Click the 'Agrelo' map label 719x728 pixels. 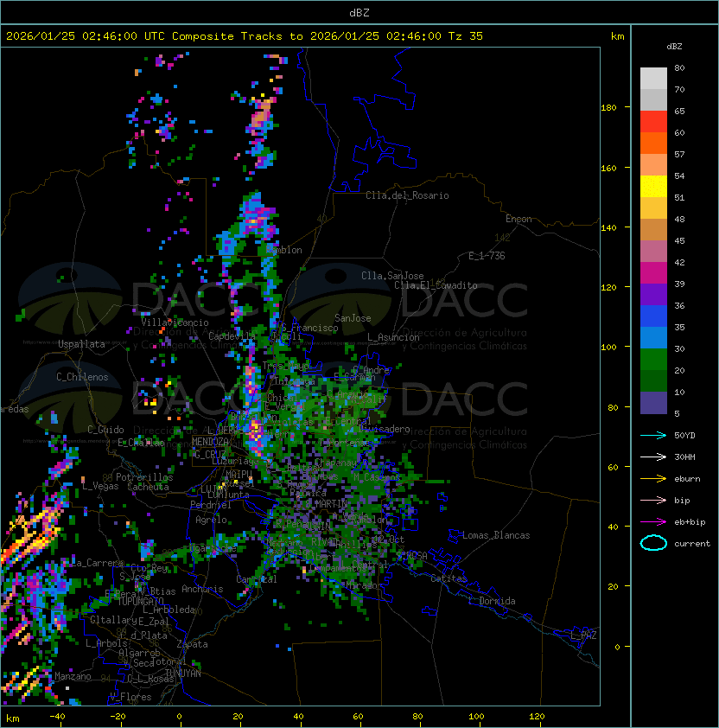(x=211, y=520)
